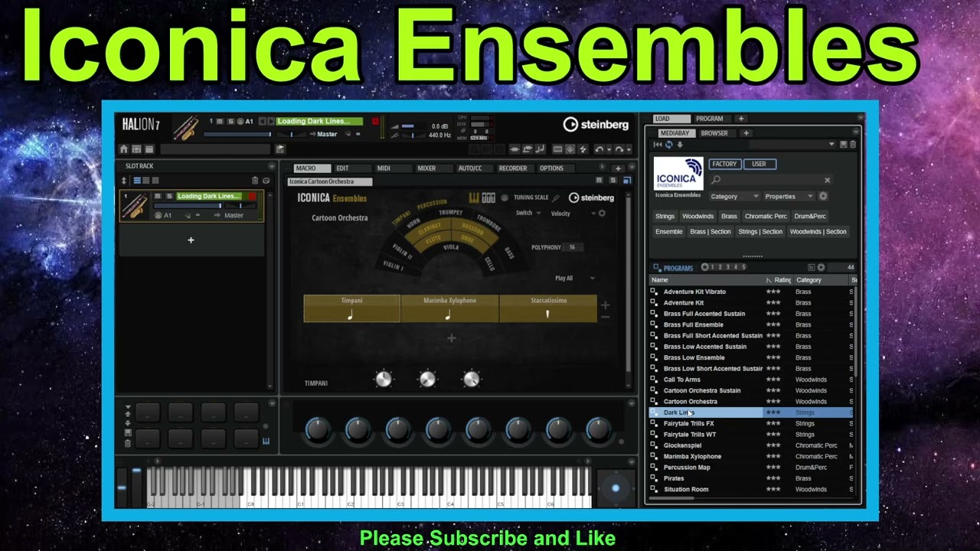This screenshot has height=551, width=980.
Task: Click the Polyphony value field 16
Action: [572, 247]
